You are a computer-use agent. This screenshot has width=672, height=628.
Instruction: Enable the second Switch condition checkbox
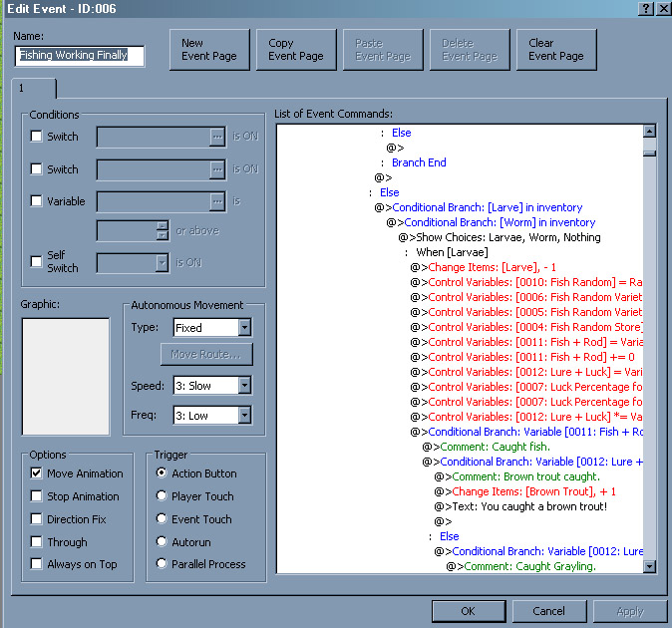(x=37, y=168)
